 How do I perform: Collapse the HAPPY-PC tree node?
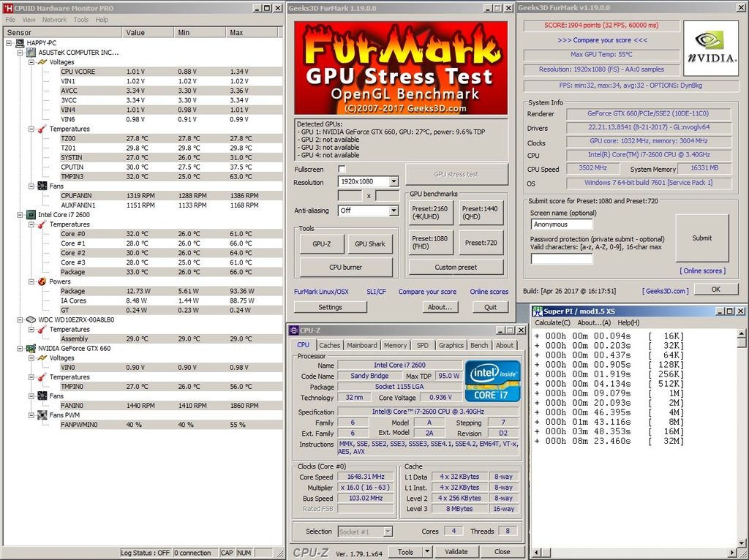(x=9, y=43)
